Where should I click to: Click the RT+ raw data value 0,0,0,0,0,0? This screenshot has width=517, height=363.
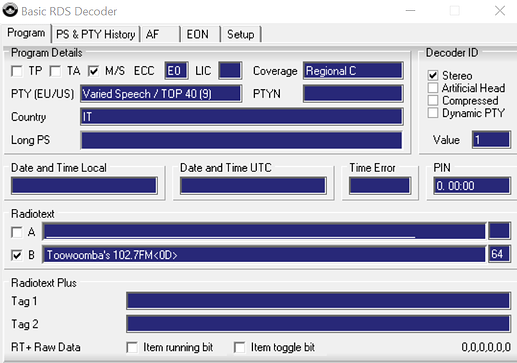tap(486, 347)
